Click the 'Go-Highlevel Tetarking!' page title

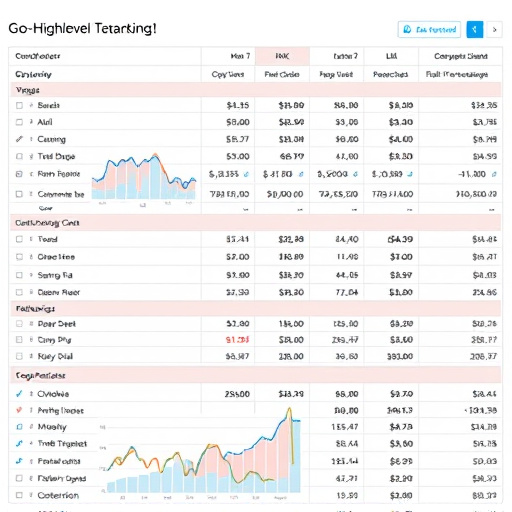(x=82, y=29)
